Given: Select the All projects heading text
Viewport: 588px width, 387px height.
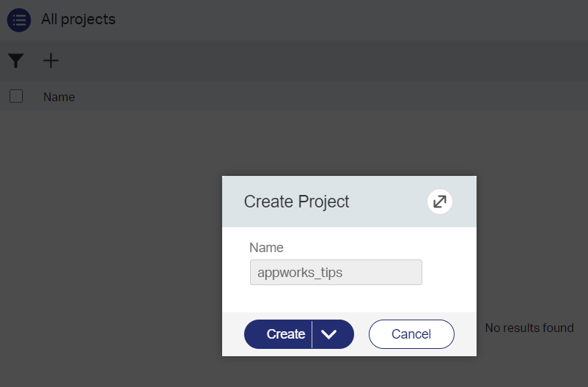Looking at the screenshot, I should point(78,20).
